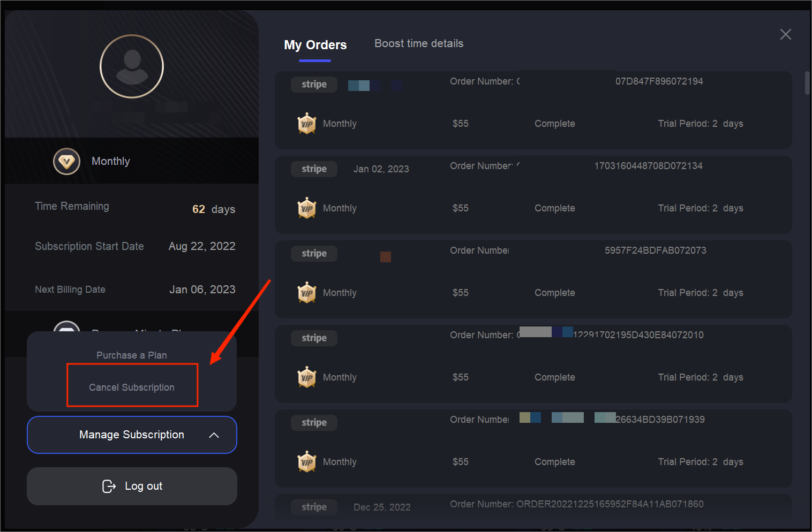The width and height of the screenshot is (812, 532).
Task: Choose Purchase a Plan option
Action: point(132,355)
